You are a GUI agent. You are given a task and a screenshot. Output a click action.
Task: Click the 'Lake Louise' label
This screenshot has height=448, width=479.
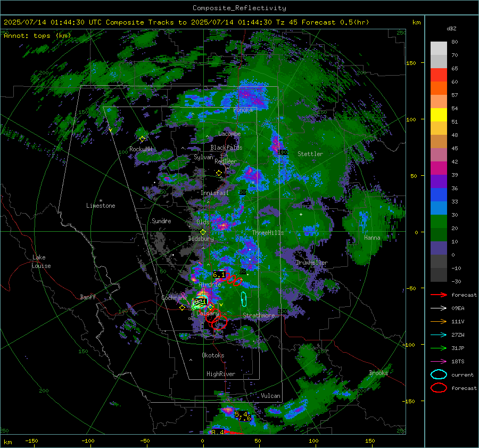(41, 262)
